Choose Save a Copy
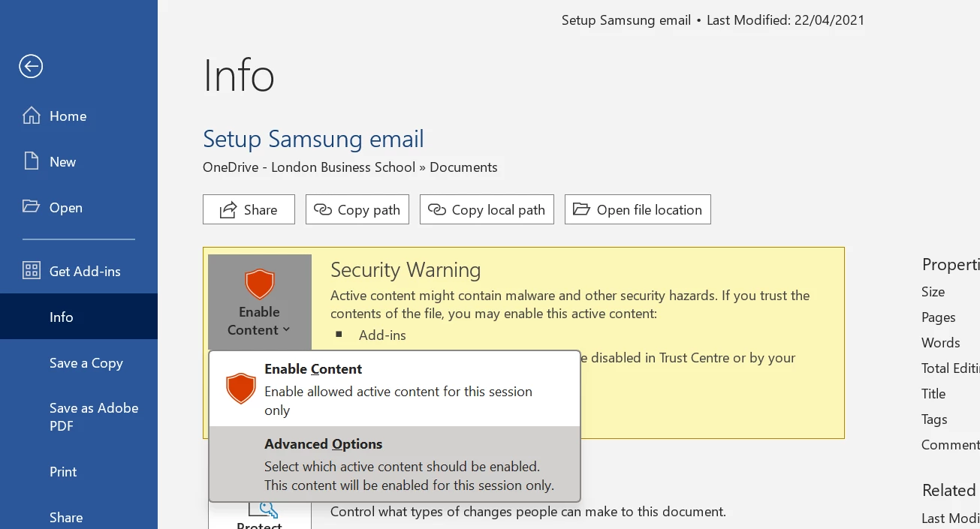Screen dimensions: 980x529 (x=79, y=362)
